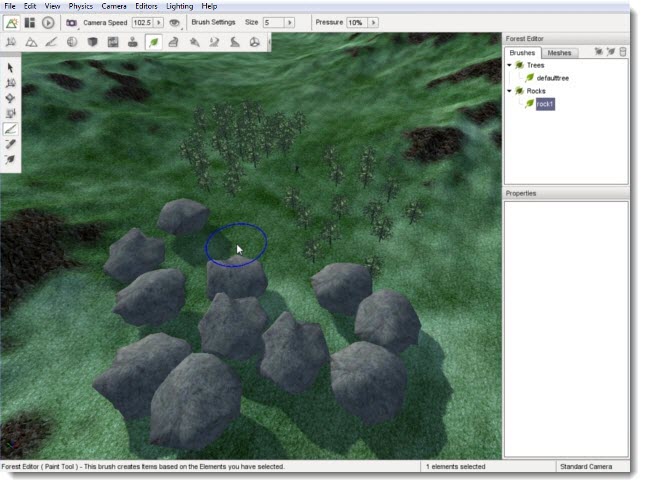
Task: Choose the Select Item arrow tool
Action: click(10, 68)
